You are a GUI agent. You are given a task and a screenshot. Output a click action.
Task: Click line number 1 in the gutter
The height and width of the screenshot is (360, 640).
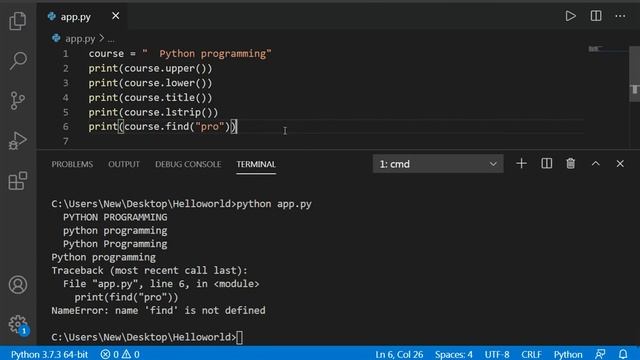coord(65,54)
